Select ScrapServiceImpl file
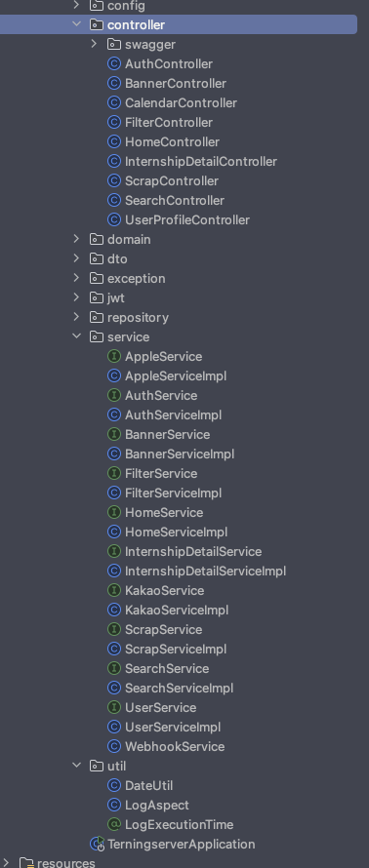This screenshot has height=868, width=369. (x=176, y=650)
